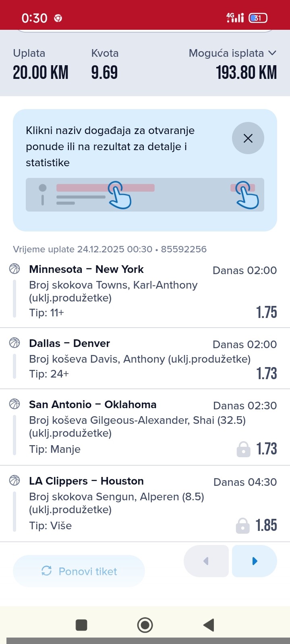Tap lock icon on Sengun bet
Screen dimensions: 290x644
[x=242, y=526]
